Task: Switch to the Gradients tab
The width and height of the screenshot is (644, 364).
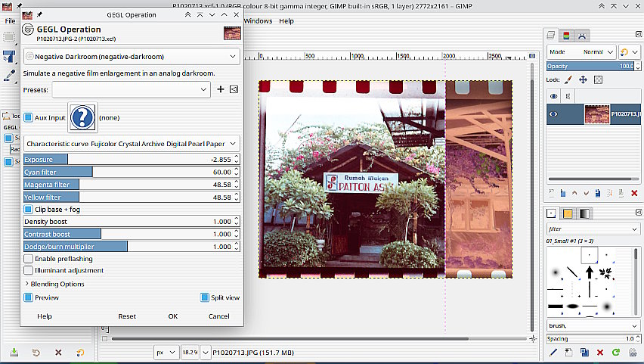Action: tap(584, 213)
